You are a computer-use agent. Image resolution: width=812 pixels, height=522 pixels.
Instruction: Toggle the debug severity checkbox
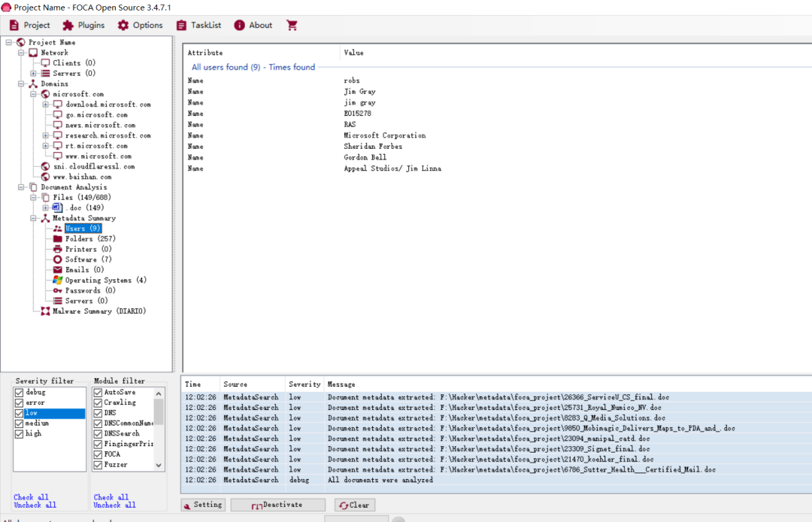pos(19,393)
